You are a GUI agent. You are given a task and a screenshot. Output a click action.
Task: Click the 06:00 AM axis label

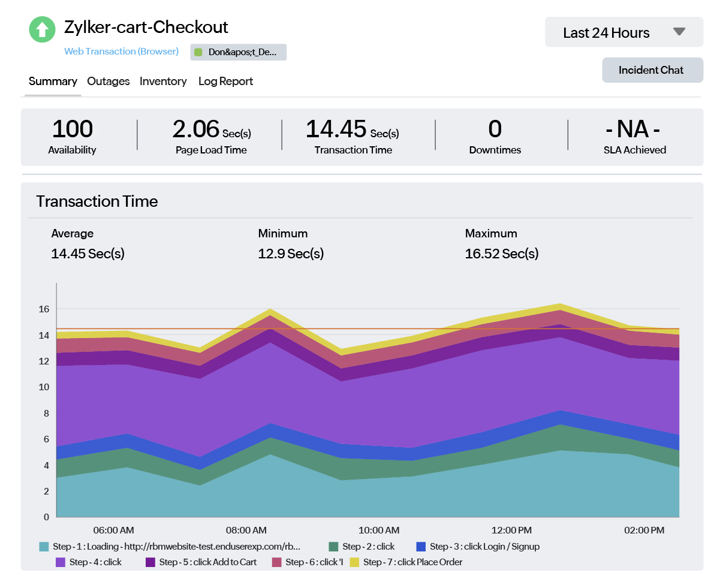coord(113,530)
